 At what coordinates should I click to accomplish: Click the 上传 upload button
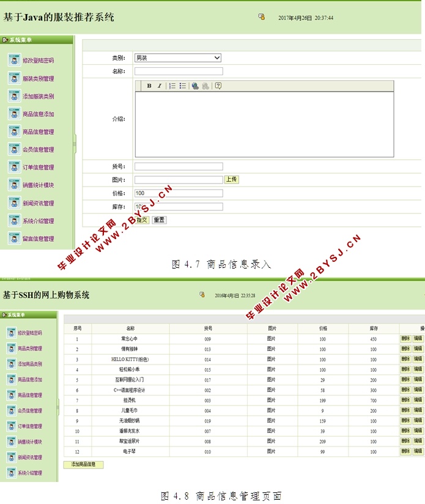pos(231,179)
